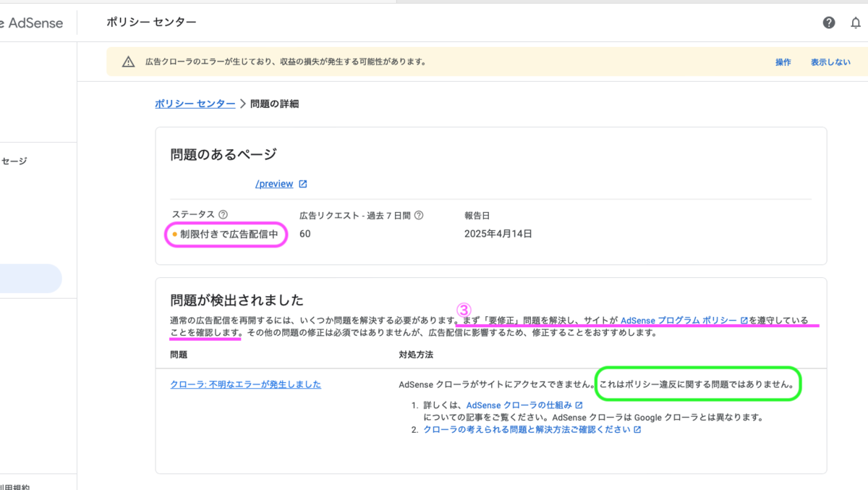Viewport: 868px width, 490px height.
Task: Click the 問題の詳細 breadcrumb text
Action: (x=274, y=104)
